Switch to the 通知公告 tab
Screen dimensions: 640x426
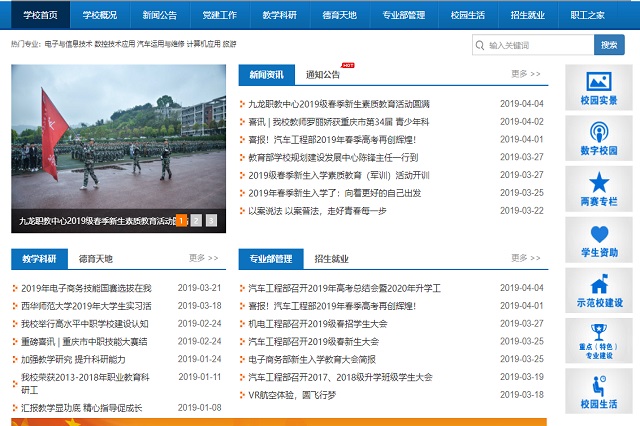click(x=323, y=75)
